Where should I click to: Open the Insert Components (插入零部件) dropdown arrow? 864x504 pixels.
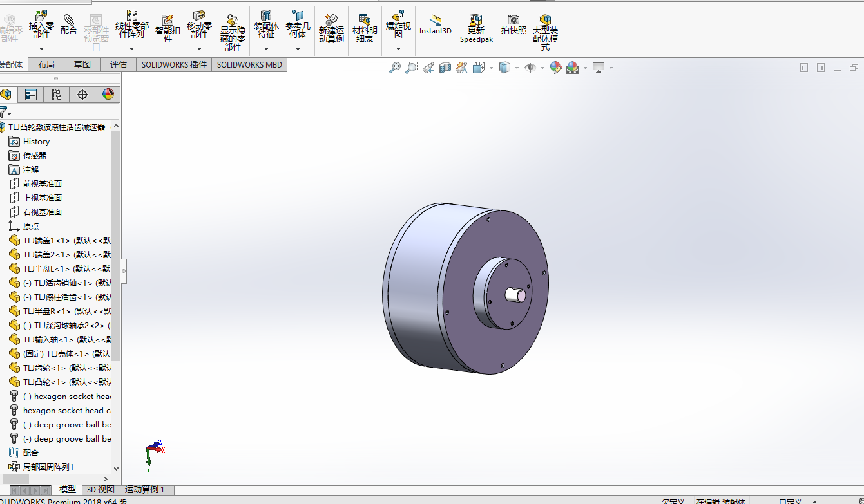pyautogui.click(x=41, y=49)
